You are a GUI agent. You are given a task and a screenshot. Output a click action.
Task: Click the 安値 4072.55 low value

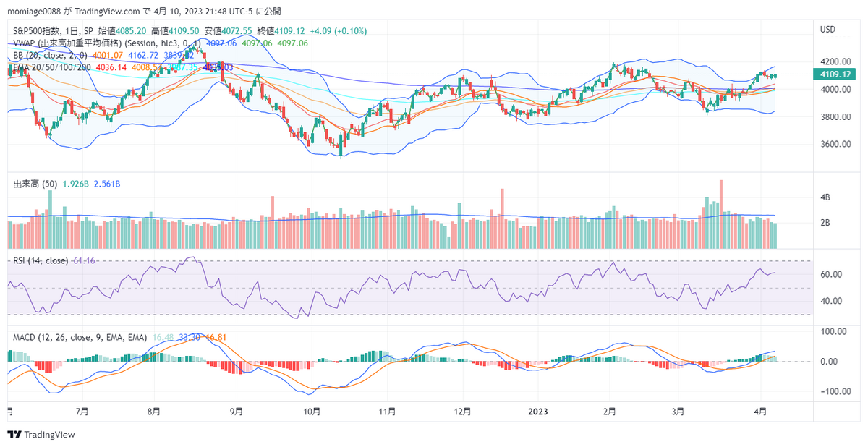click(227, 31)
